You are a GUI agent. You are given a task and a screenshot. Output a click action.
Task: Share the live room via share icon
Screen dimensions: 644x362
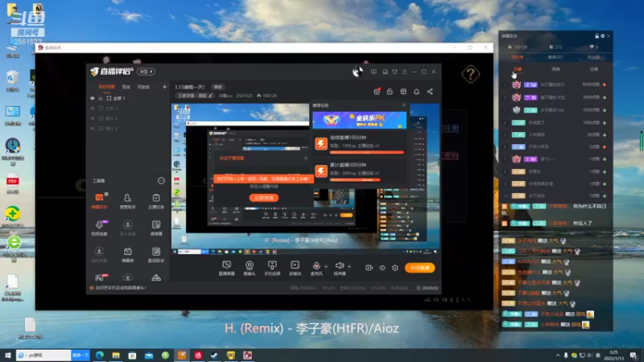(430, 92)
